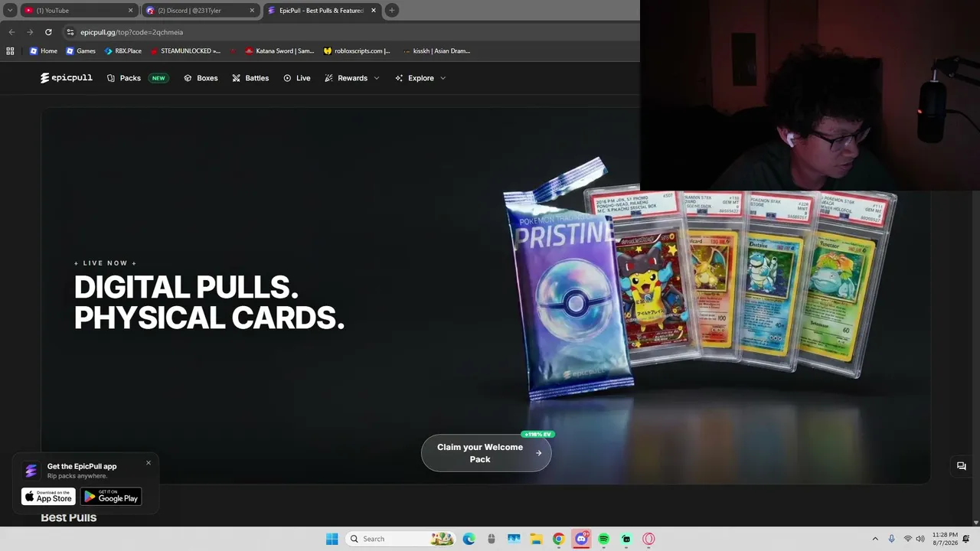Open the App Store download badge
Viewport: 980px width, 551px height.
48,497
